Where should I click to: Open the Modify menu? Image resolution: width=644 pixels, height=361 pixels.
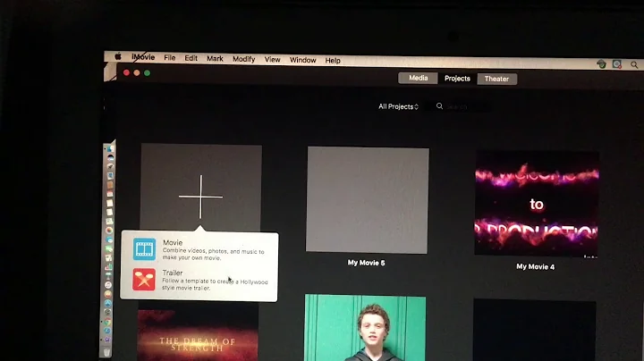click(243, 59)
